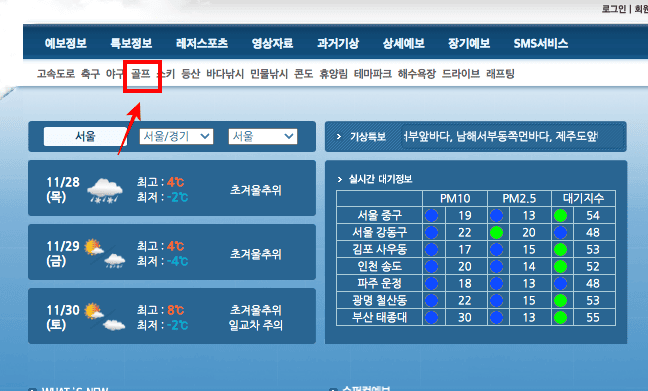The image size is (648, 391).
Task: Click the 최고 8℃ temperature for 11/30
Action: pos(160,310)
